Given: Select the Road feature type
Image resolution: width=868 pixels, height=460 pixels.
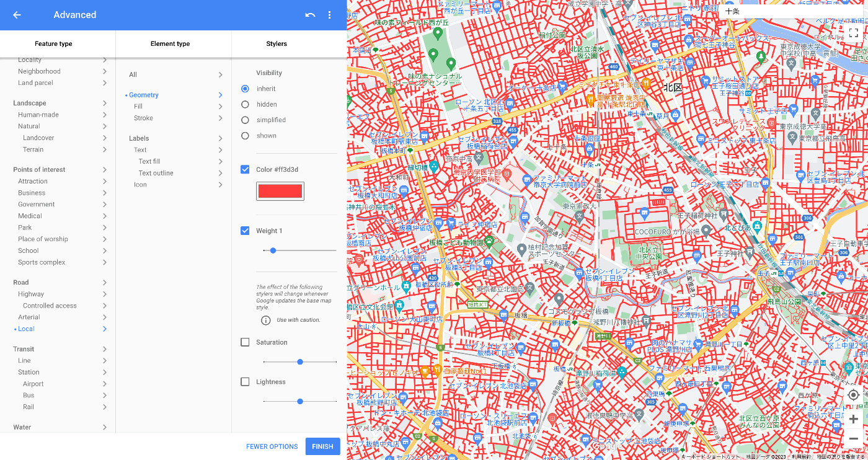Looking at the screenshot, I should 21,282.
